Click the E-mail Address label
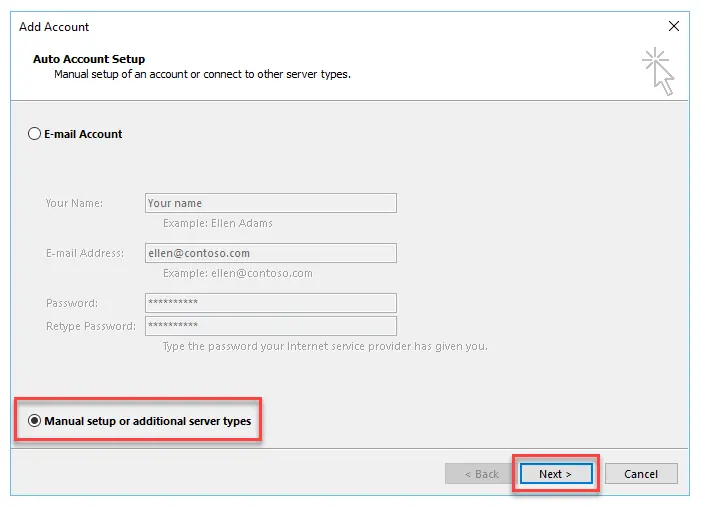 click(x=85, y=253)
